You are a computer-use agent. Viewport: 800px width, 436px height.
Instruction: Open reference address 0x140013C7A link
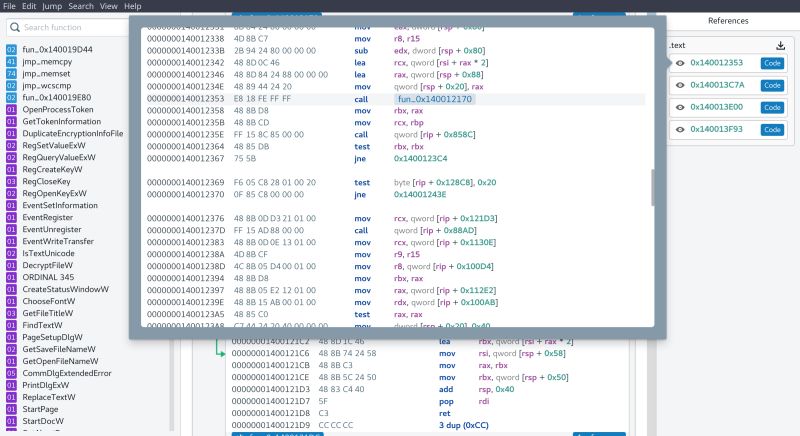(x=717, y=85)
